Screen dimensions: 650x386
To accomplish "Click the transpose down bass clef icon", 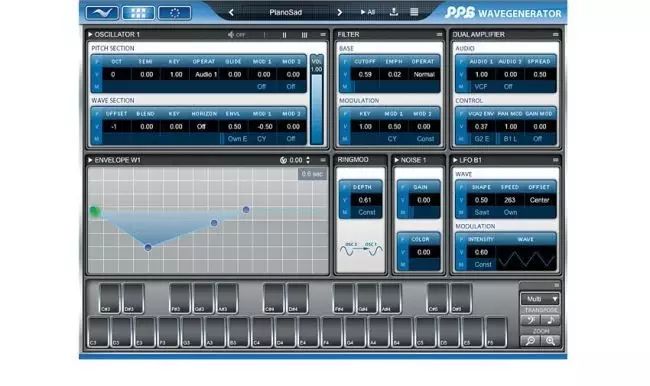I will tap(530, 320).
